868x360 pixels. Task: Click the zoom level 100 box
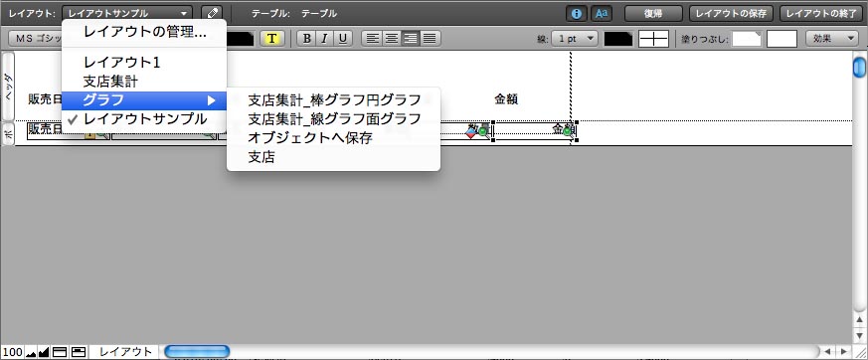point(12,352)
